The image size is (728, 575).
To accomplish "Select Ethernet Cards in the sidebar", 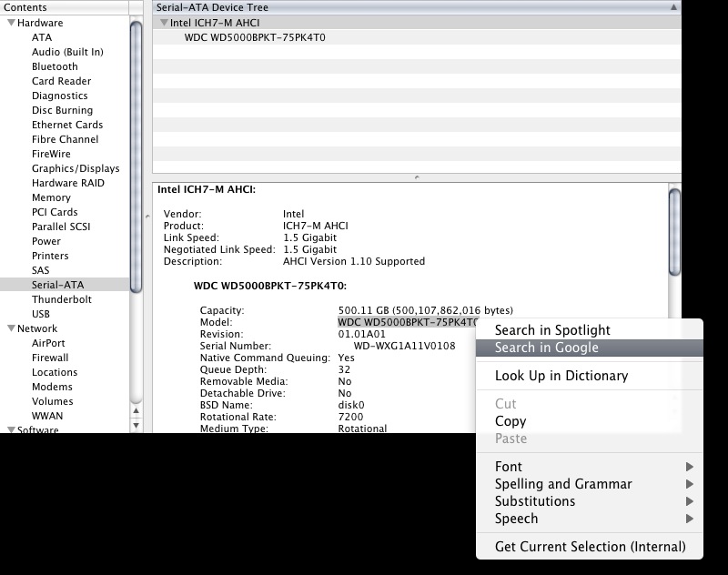I will 67,125.
